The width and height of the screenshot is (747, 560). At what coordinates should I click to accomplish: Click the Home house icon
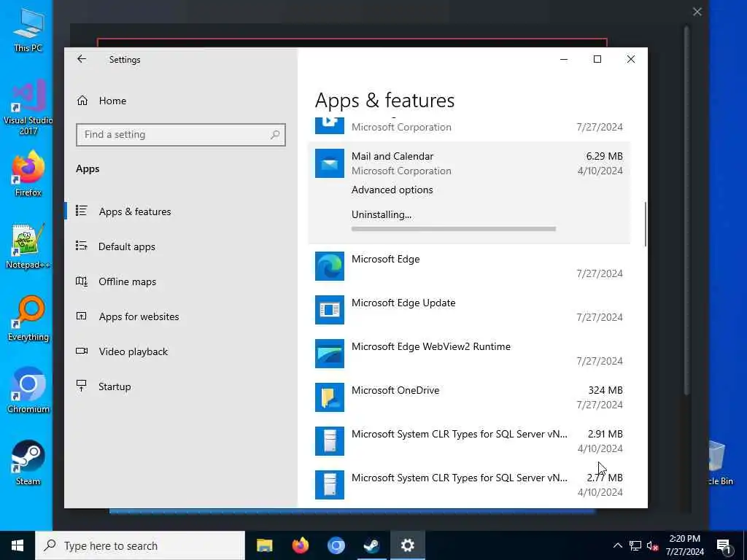coord(82,100)
